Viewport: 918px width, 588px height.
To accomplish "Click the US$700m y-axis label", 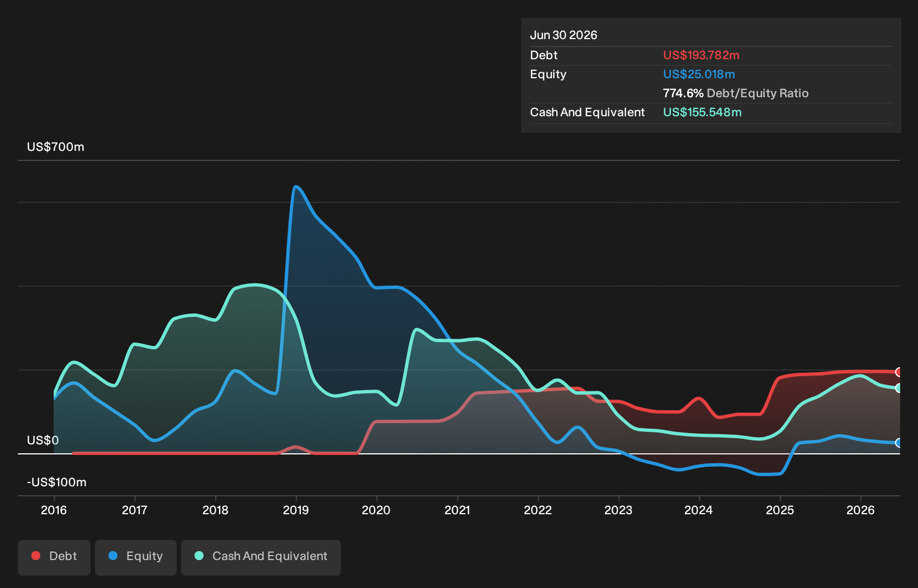I will (55, 147).
